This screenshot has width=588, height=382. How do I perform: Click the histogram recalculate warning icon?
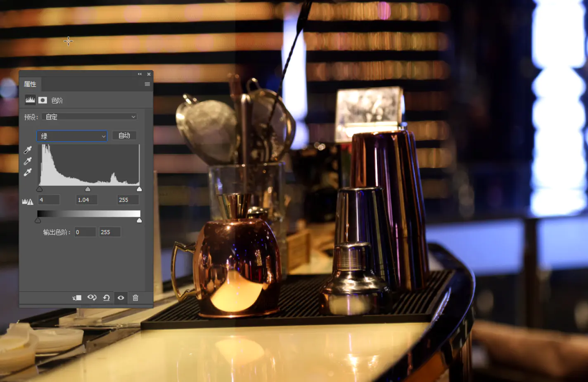click(28, 202)
